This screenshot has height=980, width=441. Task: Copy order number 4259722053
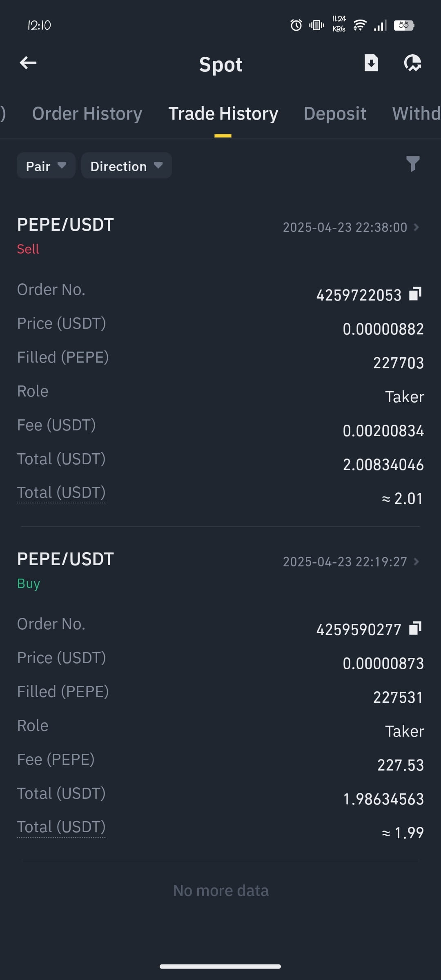(x=415, y=294)
